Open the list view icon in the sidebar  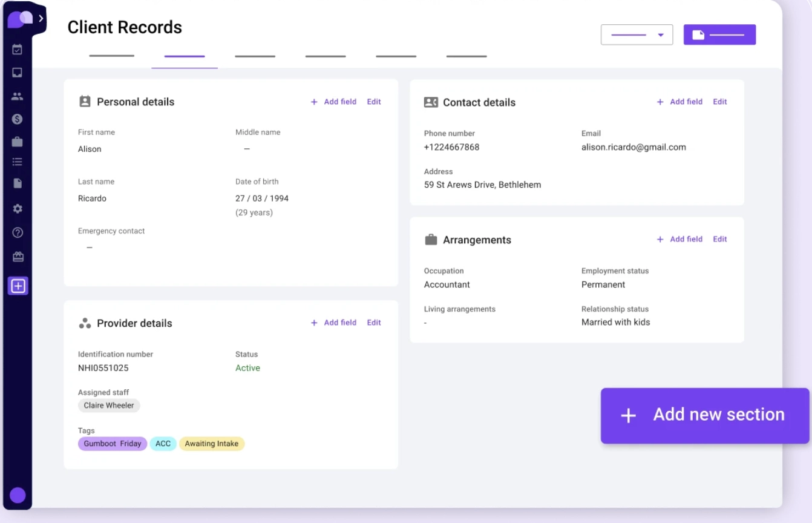point(17,162)
